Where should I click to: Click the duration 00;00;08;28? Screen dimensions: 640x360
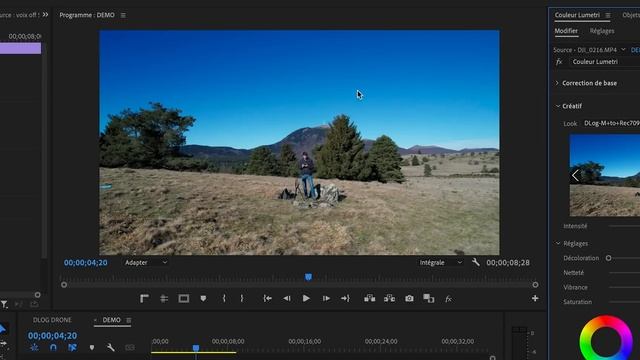point(508,262)
